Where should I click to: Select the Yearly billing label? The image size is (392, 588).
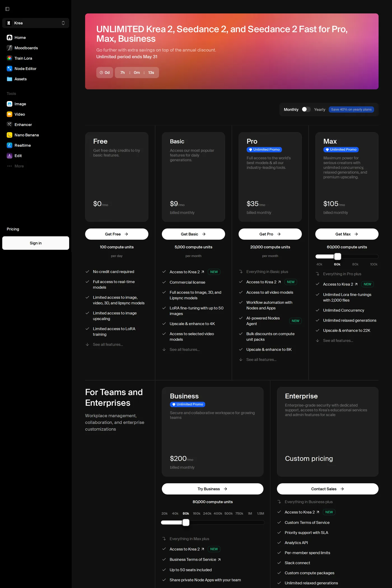click(x=319, y=109)
